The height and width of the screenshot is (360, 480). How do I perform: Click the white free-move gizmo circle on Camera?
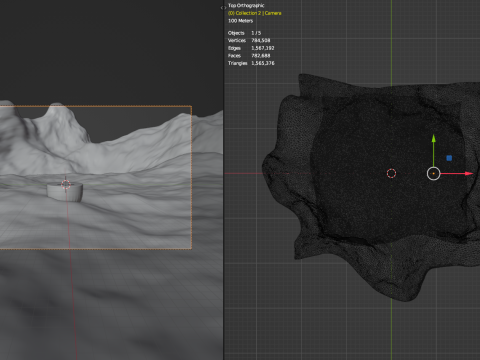point(433,174)
